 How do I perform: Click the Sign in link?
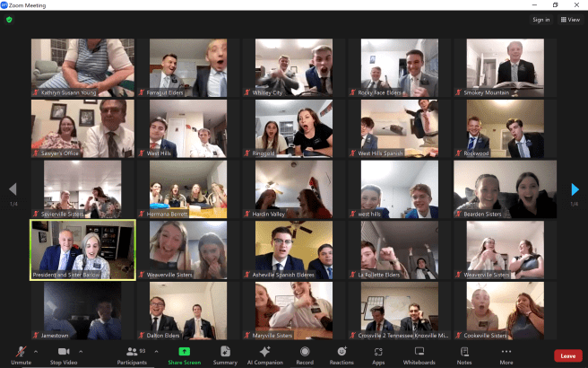point(540,19)
